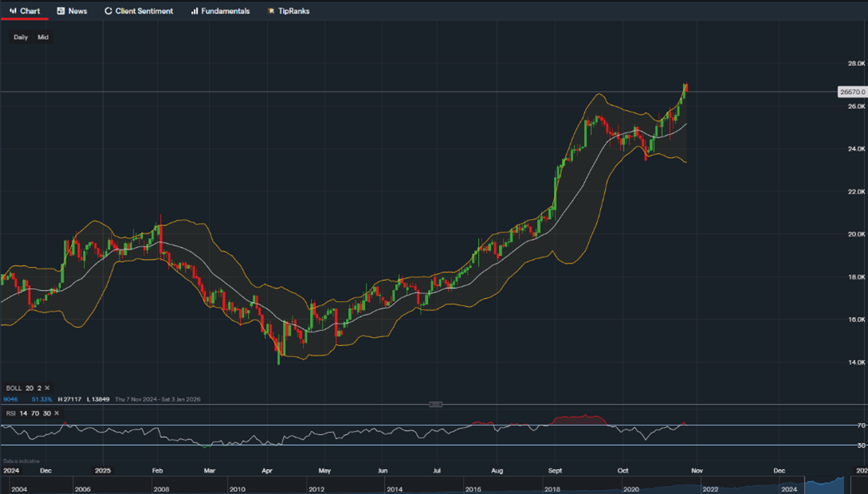Image resolution: width=868 pixels, height=494 pixels.
Task: Click the News tab newspaper icon
Action: coord(61,11)
